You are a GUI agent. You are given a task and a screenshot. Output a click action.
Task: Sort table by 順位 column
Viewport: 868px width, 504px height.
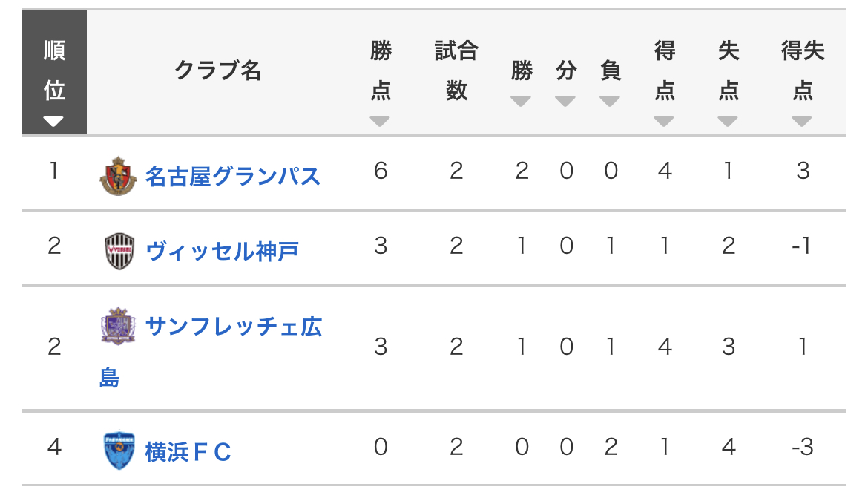[x=53, y=121]
